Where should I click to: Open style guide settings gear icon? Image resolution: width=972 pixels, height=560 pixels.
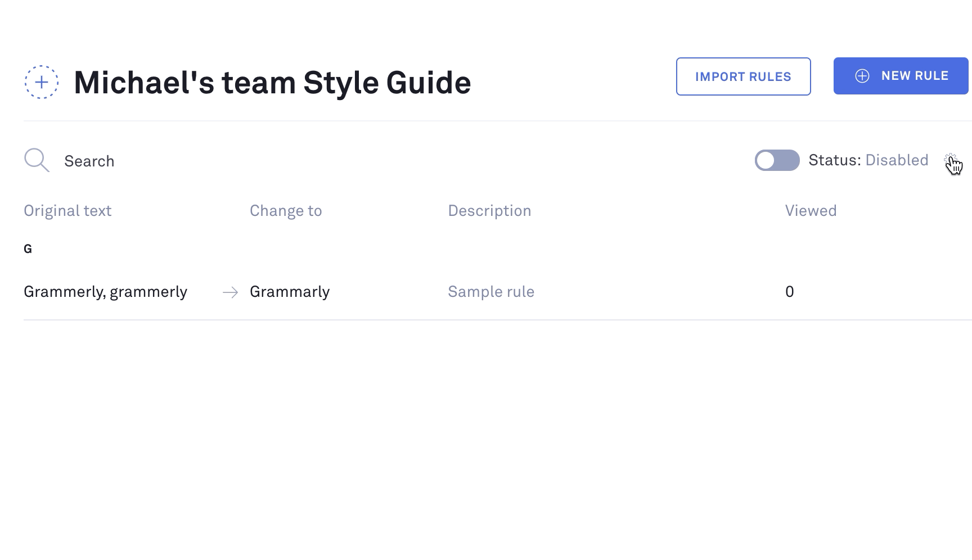point(950,160)
